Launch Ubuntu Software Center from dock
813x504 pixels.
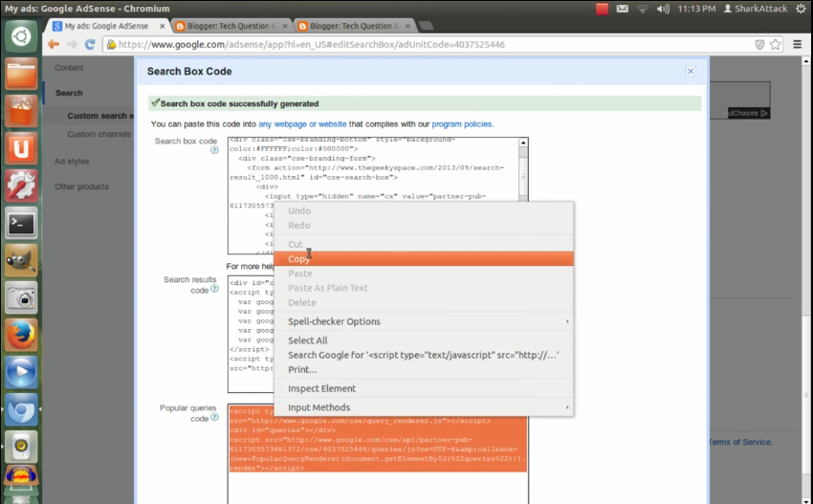click(21, 112)
